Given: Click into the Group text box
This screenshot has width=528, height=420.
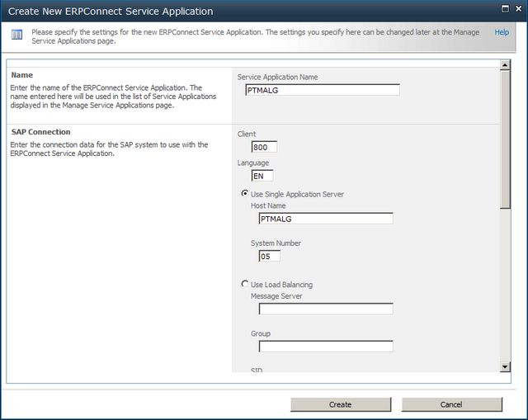Looking at the screenshot, I should 326,347.
